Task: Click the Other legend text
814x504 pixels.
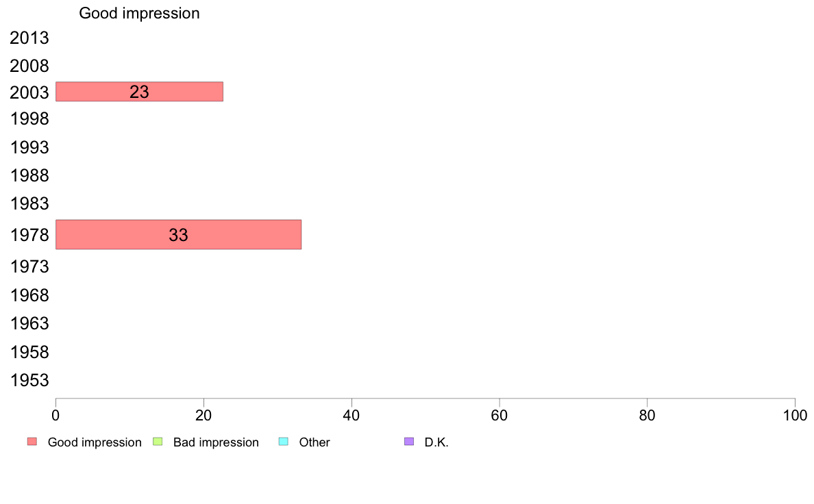Action: tap(314, 442)
